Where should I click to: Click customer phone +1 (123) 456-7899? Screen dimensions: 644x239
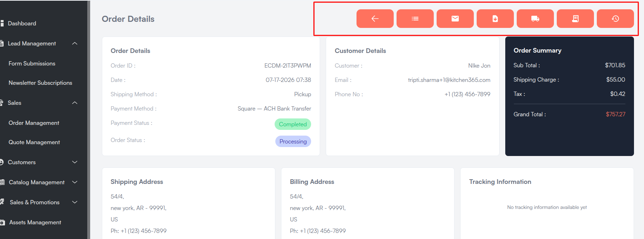click(467, 94)
